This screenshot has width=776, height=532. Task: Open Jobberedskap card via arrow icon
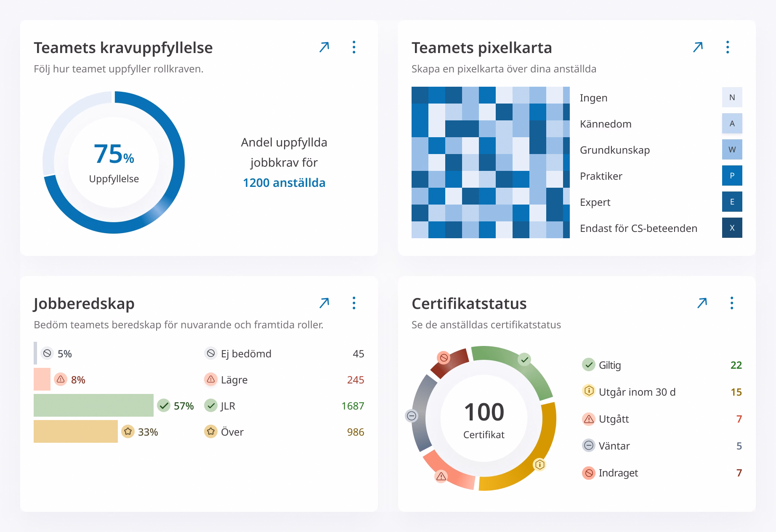324,303
